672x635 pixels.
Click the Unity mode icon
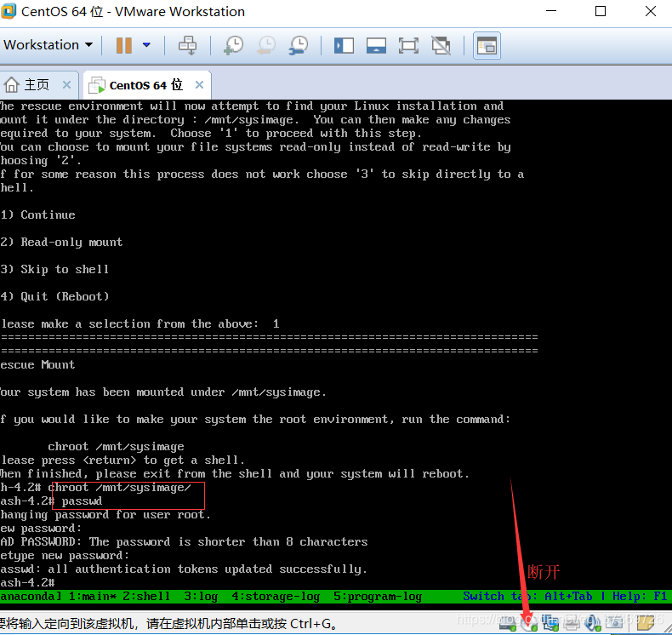pyautogui.click(x=441, y=45)
